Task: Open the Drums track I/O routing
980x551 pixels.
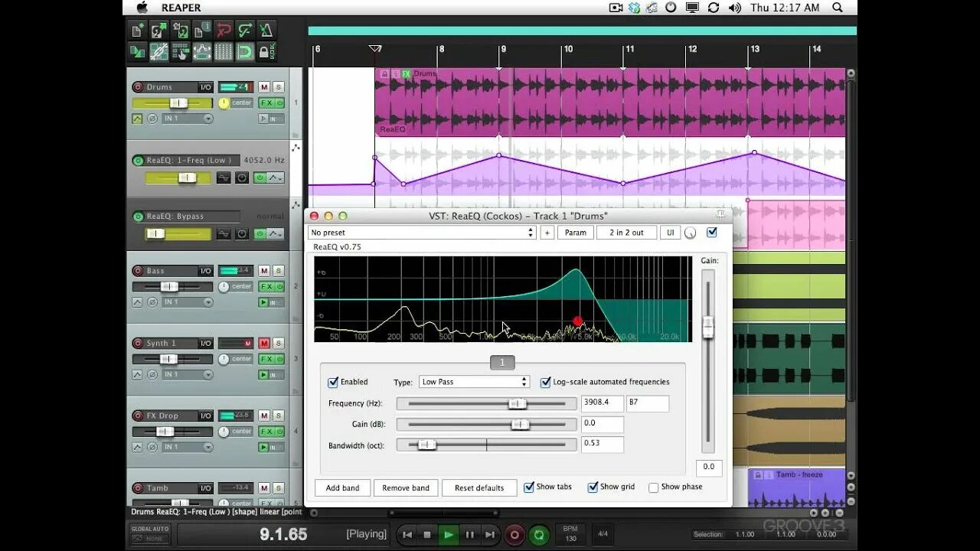Action: pos(205,87)
